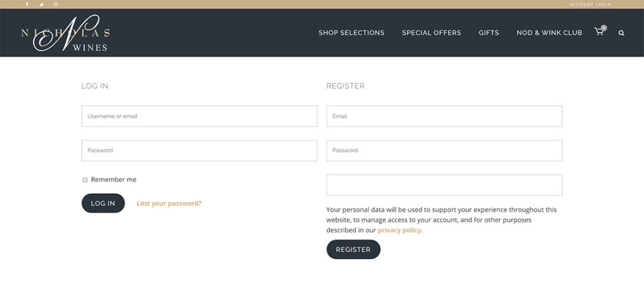The image size is (644, 285).
Task: Go to Special Offers menu item
Action: [431, 33]
